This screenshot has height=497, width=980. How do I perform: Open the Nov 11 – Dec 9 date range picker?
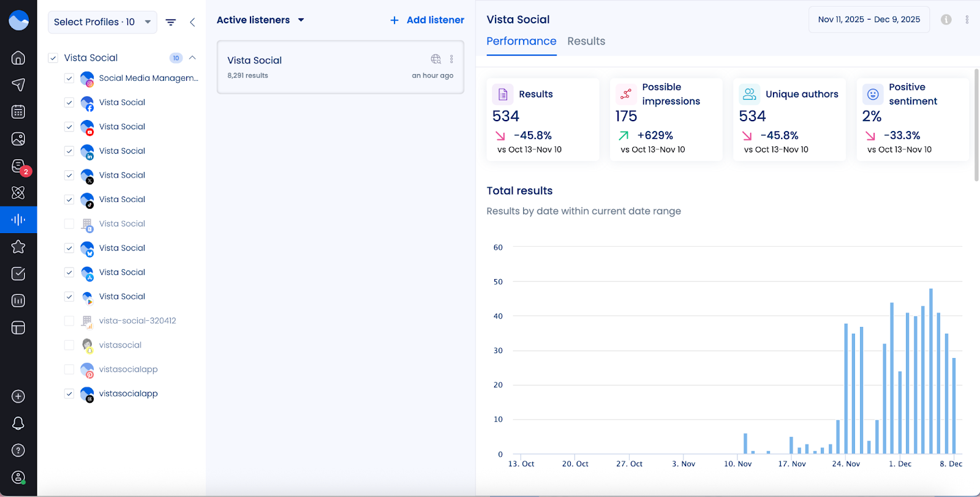tap(869, 20)
